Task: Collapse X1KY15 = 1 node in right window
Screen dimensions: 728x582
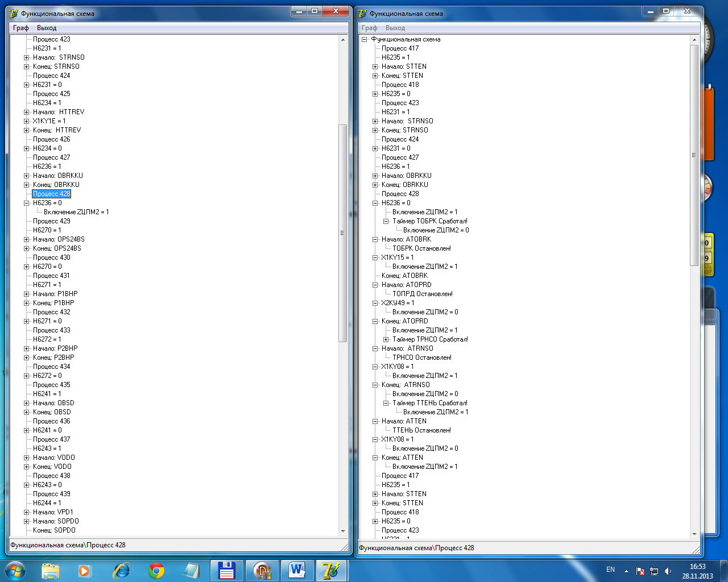Action: [x=375, y=257]
